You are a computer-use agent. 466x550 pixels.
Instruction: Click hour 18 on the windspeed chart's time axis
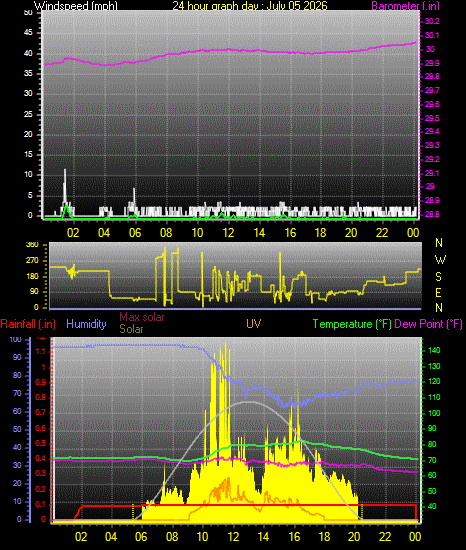pyautogui.click(x=320, y=233)
